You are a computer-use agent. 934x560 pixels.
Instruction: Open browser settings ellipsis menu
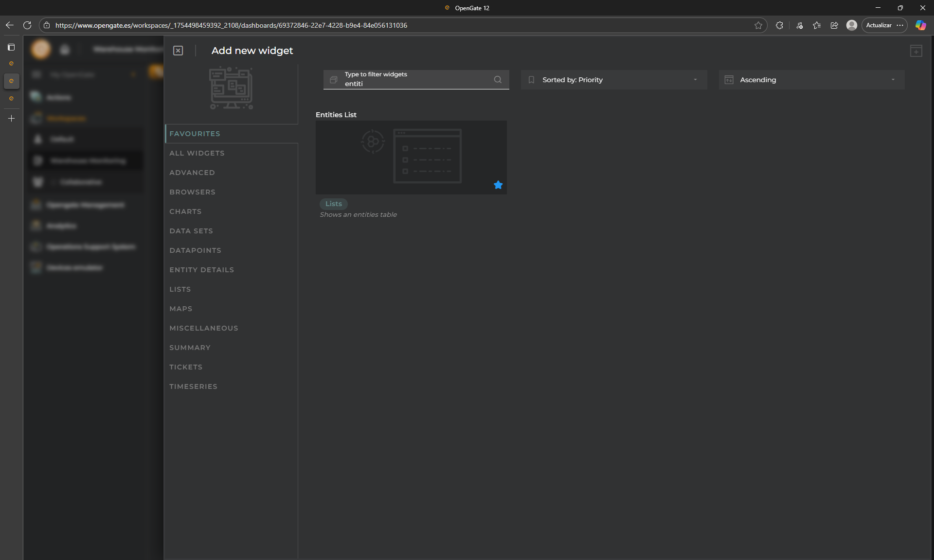coord(900,25)
